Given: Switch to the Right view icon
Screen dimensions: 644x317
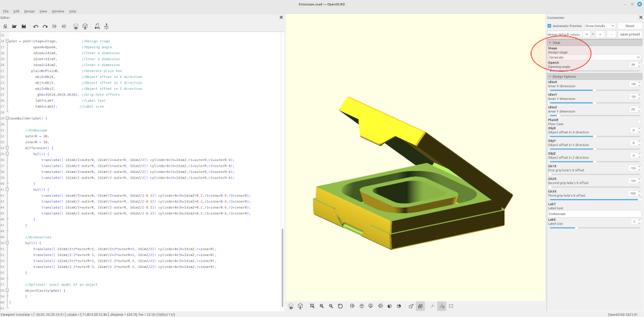Looking at the screenshot, I should tap(352, 306).
